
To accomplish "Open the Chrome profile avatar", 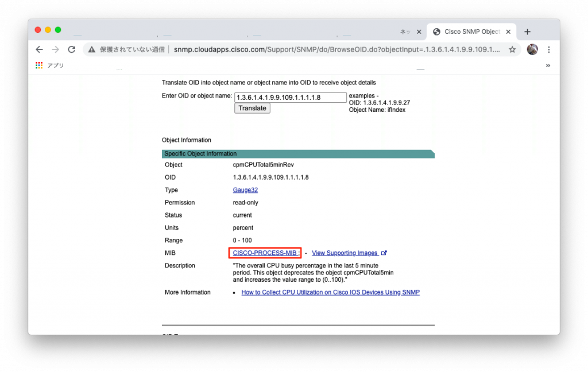I will [532, 50].
